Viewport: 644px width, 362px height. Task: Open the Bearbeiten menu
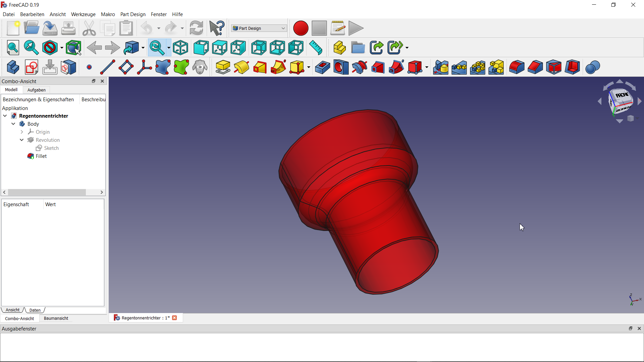click(x=32, y=14)
